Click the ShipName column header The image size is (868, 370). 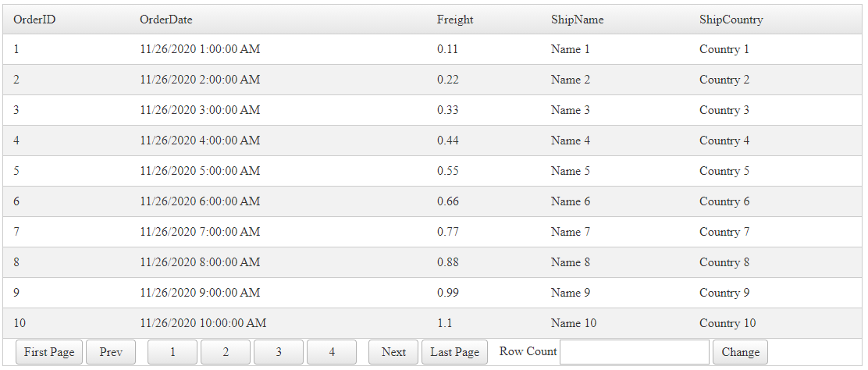(577, 20)
